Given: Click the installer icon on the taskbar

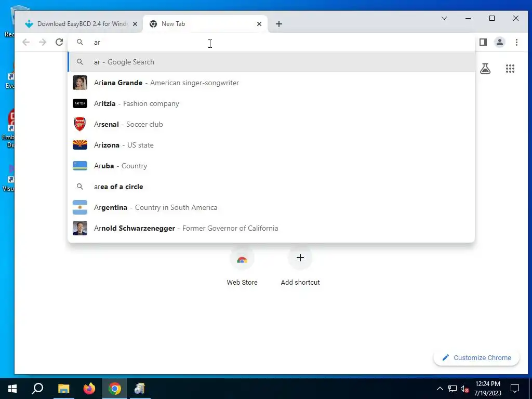Looking at the screenshot, I should tap(140, 389).
